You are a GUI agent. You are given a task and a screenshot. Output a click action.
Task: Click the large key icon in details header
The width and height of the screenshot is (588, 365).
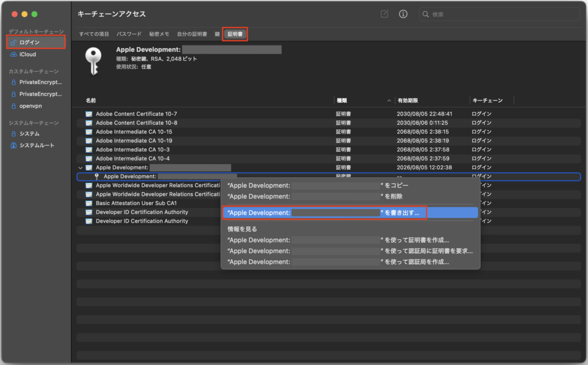[x=92, y=61]
